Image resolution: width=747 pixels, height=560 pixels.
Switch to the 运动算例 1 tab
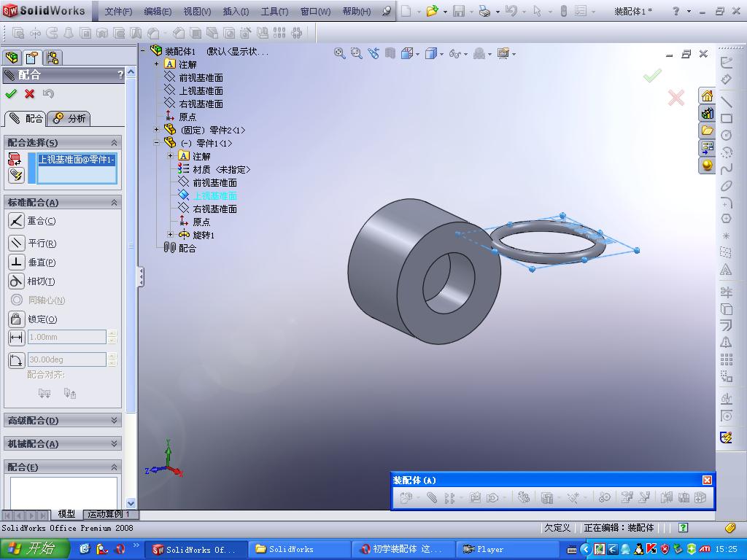[x=111, y=514]
